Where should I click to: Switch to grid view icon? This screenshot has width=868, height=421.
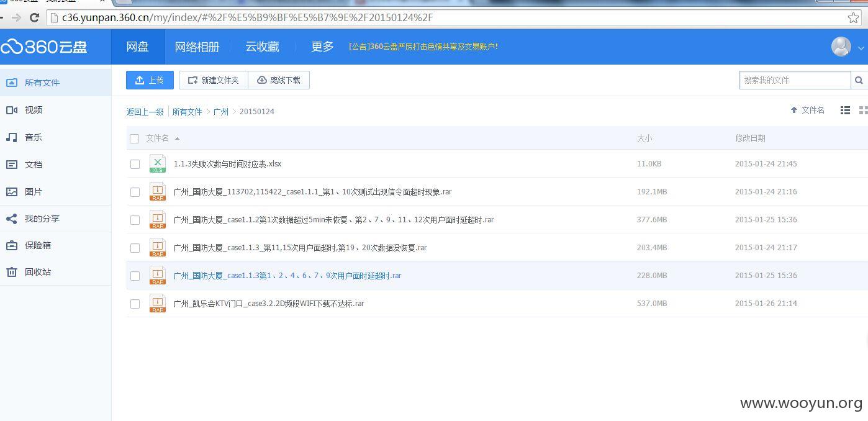863,110
